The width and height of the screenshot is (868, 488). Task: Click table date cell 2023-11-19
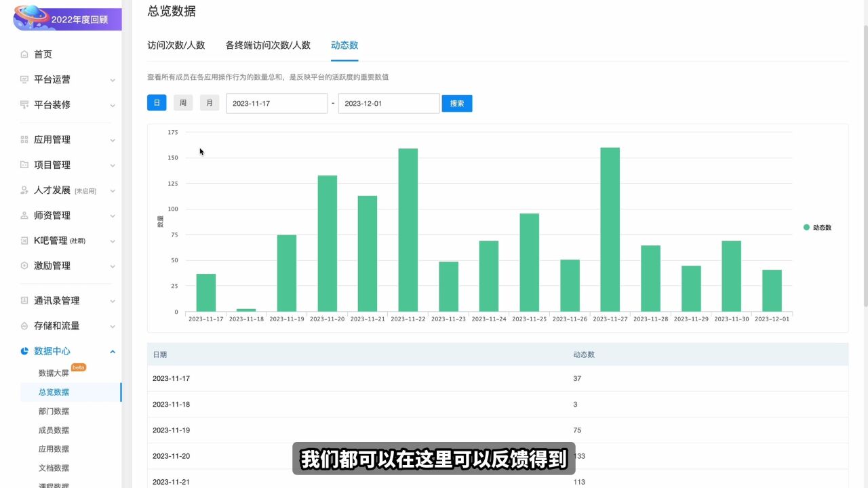171,430
